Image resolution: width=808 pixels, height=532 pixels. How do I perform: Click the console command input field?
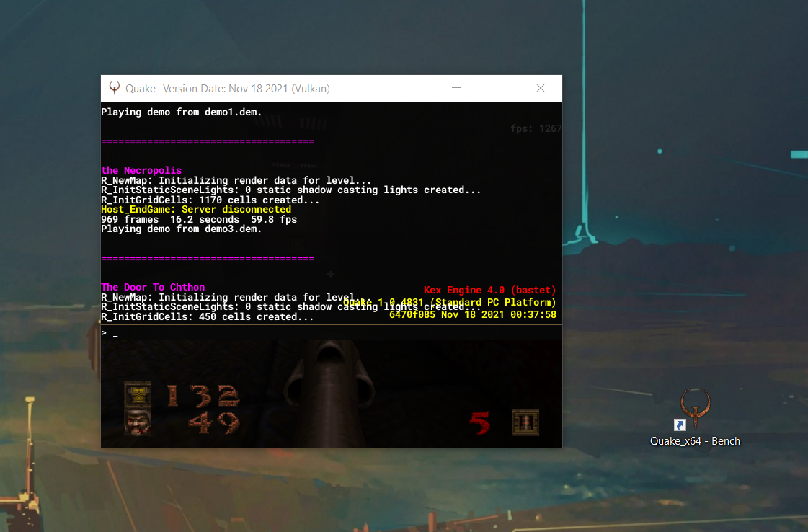tap(332, 332)
